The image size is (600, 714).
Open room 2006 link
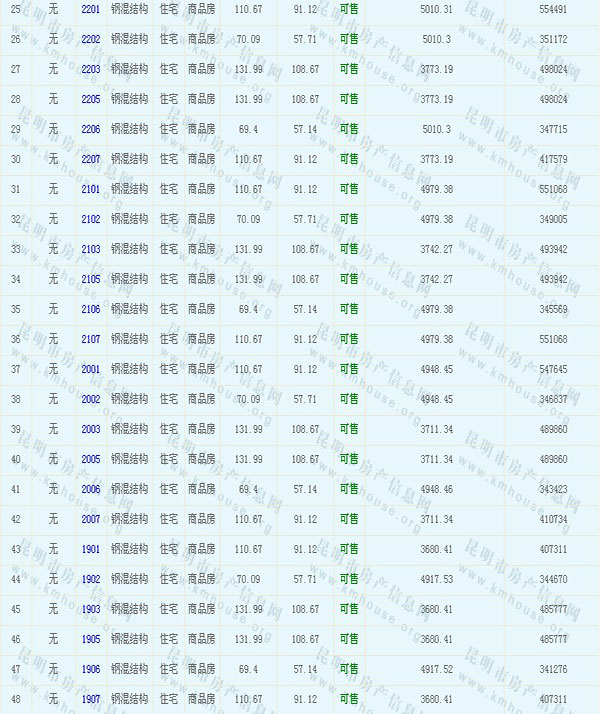(91, 489)
